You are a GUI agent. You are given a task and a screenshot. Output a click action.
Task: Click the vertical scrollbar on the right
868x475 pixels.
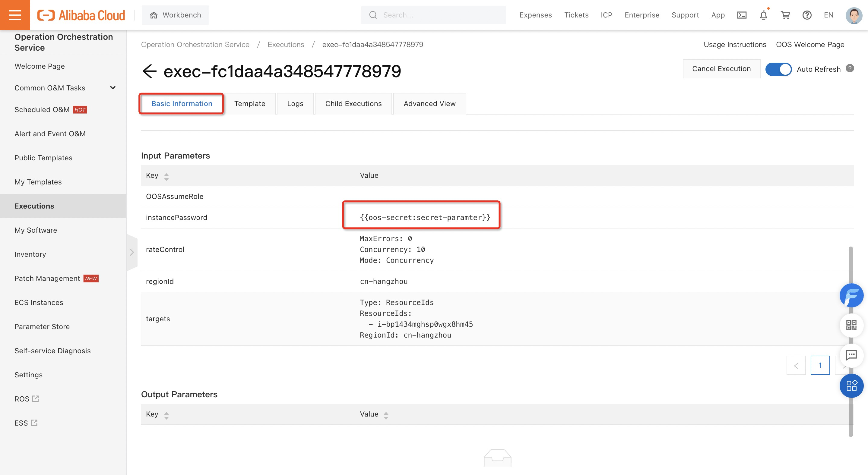tap(851, 342)
